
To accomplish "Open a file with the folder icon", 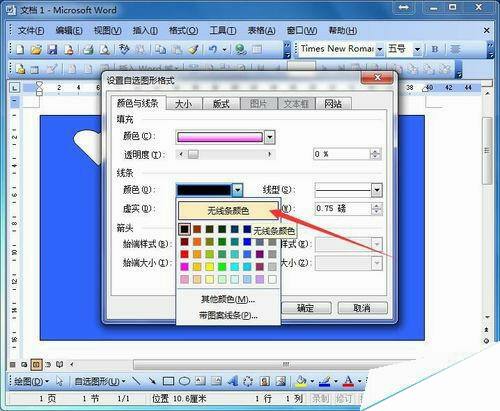I will (x=36, y=50).
